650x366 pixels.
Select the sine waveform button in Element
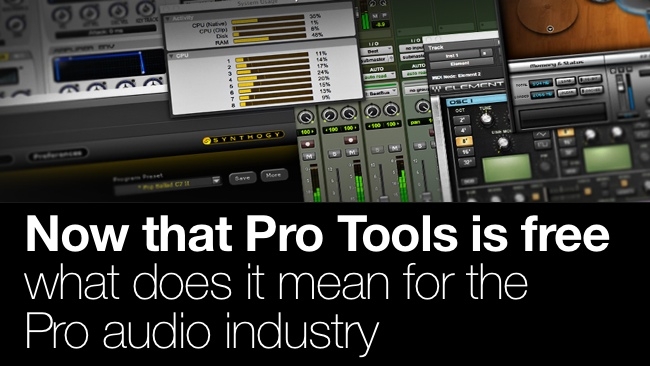tap(541, 135)
